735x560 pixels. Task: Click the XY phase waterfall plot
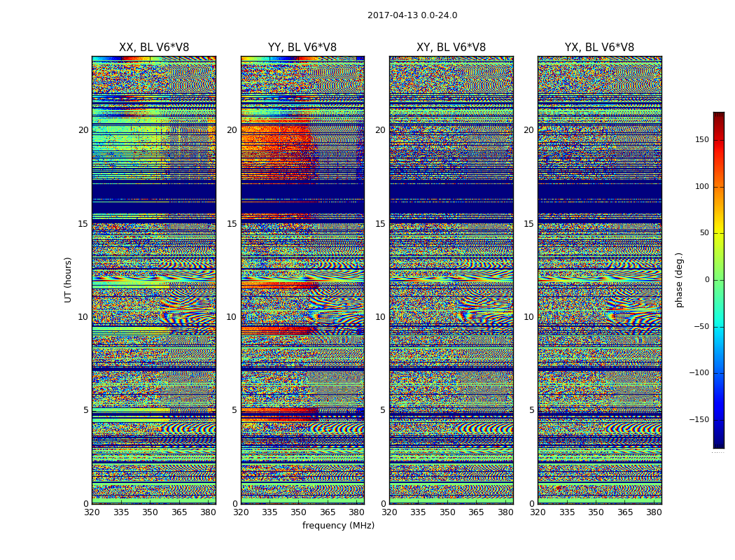pos(451,280)
